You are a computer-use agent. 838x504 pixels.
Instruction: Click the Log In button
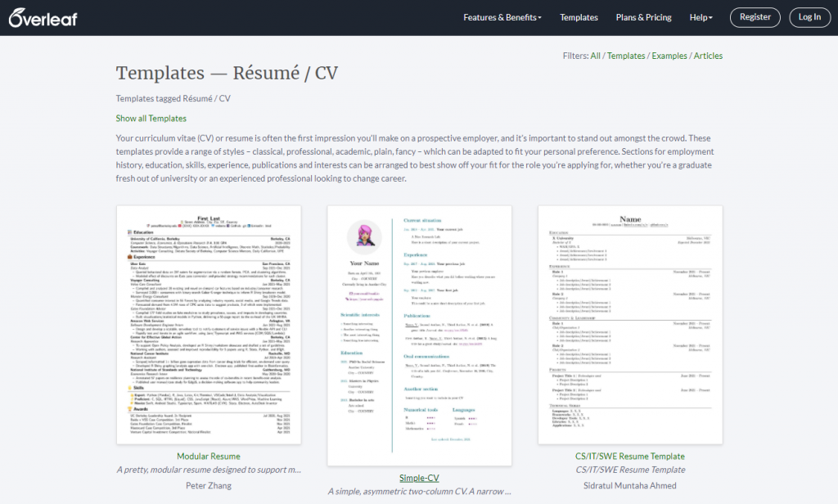tap(809, 17)
